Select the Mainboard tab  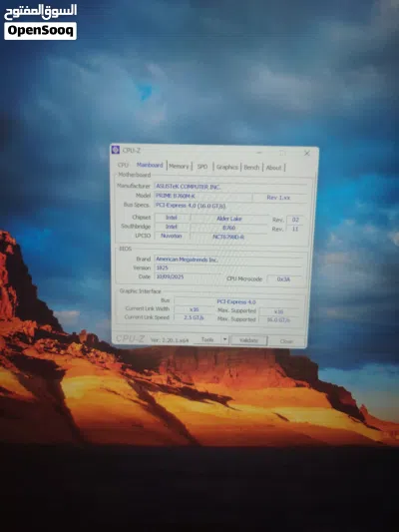click(150, 165)
